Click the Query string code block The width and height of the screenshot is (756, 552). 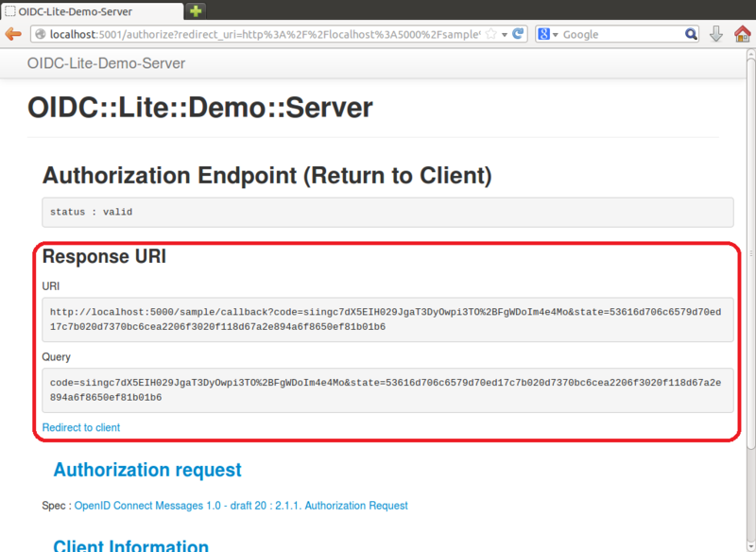[x=387, y=390]
